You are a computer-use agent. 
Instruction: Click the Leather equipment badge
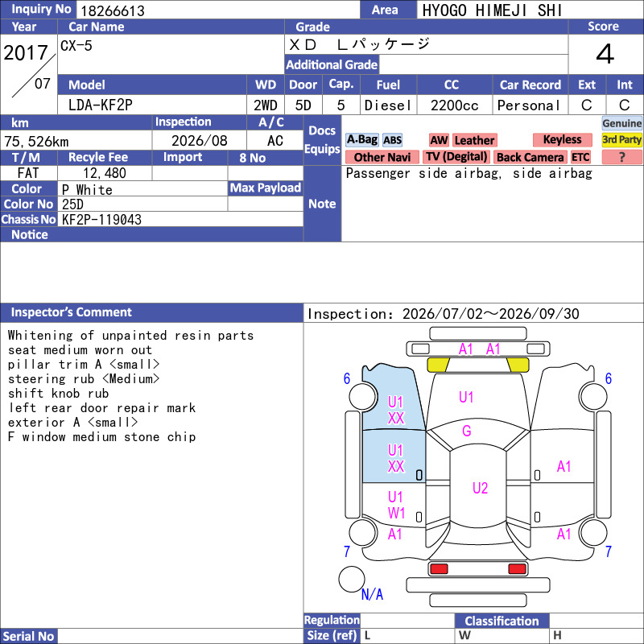click(474, 140)
